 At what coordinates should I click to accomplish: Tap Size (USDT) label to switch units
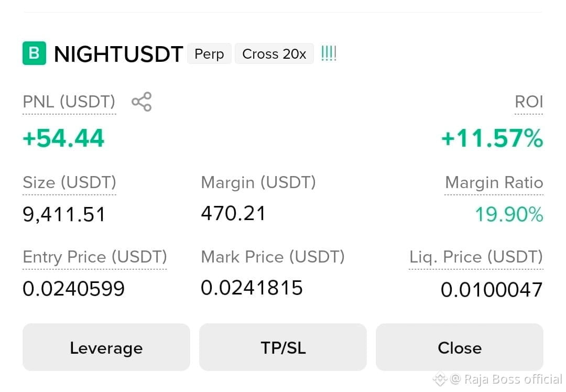click(69, 183)
